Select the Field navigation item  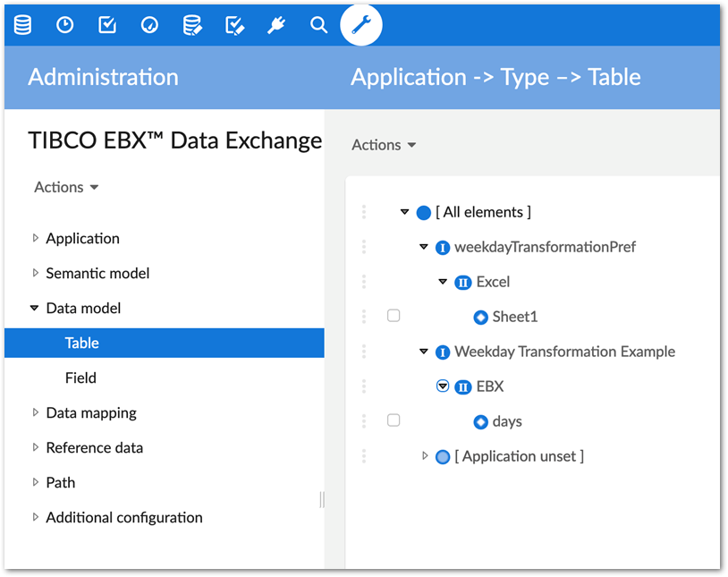[x=80, y=378]
